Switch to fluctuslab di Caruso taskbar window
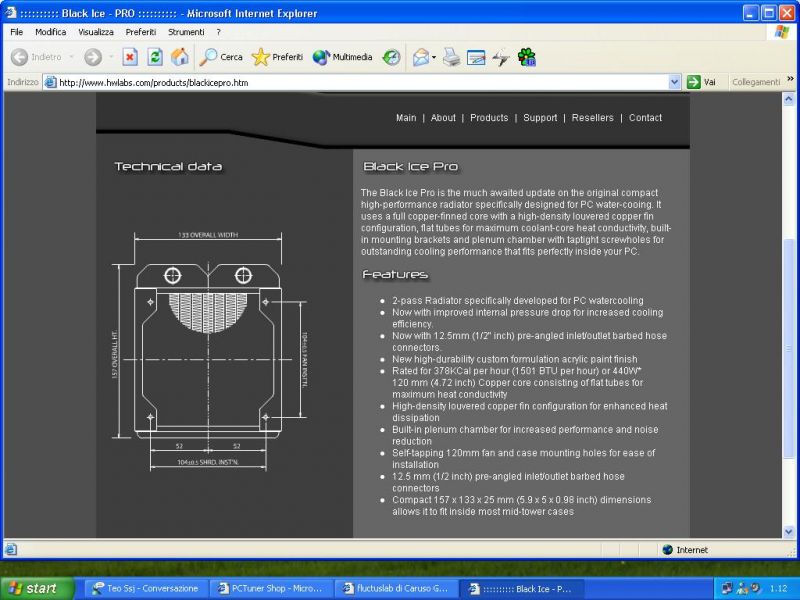The image size is (800, 600). tap(396, 588)
